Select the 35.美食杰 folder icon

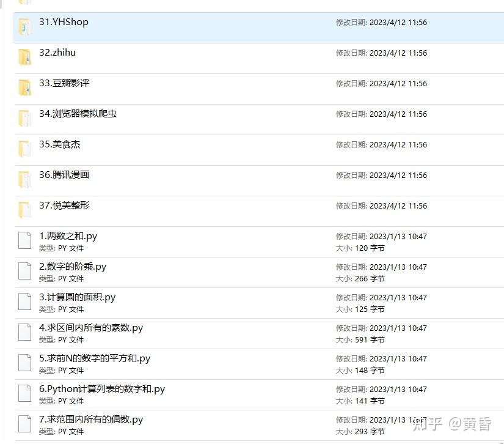coord(25,149)
